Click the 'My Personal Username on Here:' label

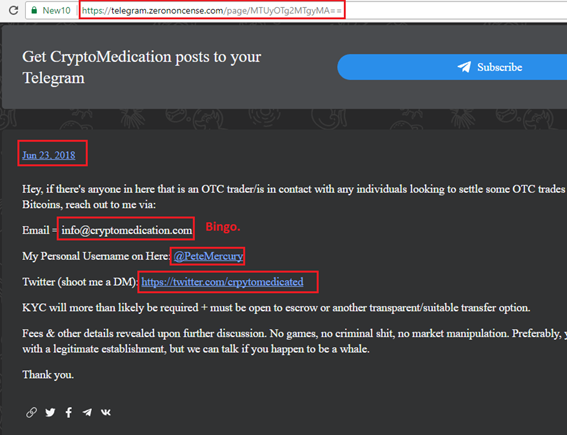(96, 256)
